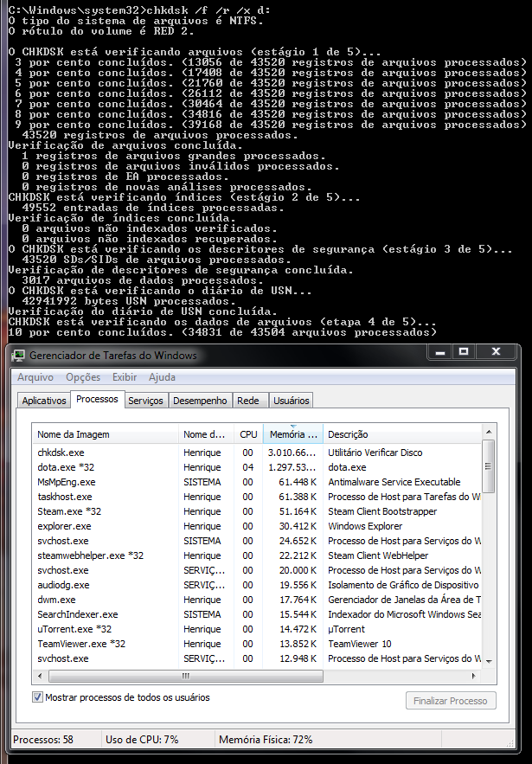Close the Gerenciador de Tarefas window
Viewport: 532px width, 764px height.
pos(496,352)
